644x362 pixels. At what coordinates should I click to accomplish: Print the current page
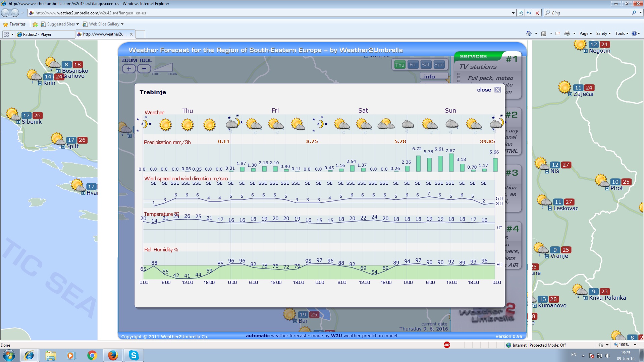pyautogui.click(x=567, y=34)
